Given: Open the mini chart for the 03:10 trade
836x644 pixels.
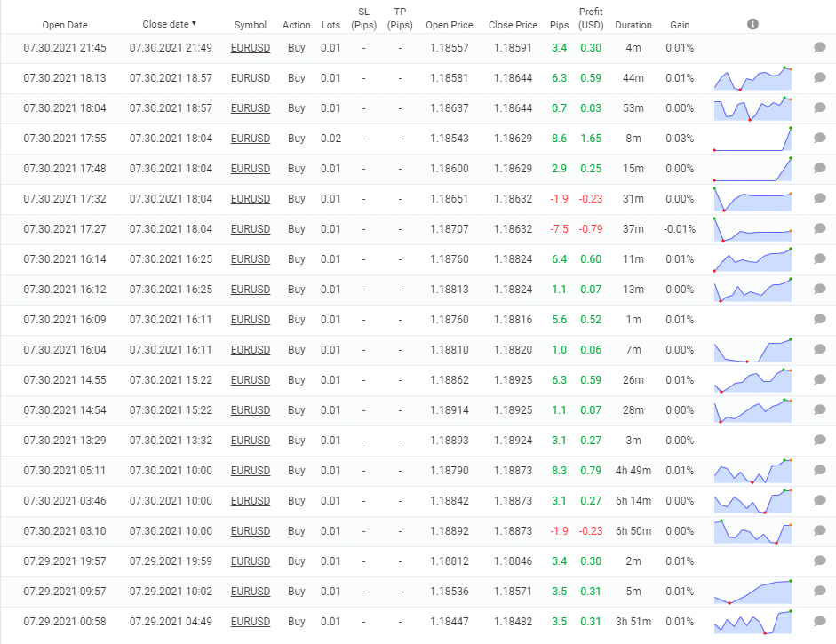Looking at the screenshot, I should point(752,531).
